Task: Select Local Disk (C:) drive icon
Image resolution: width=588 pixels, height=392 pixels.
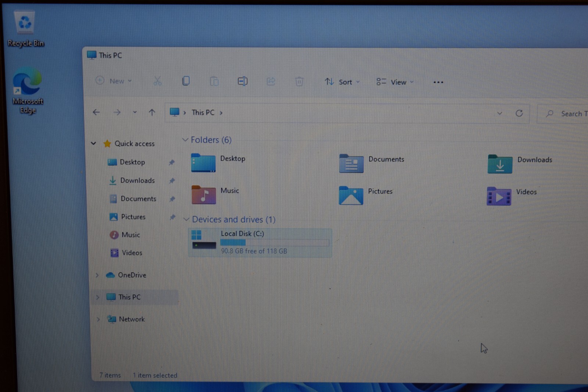Action: click(204, 240)
